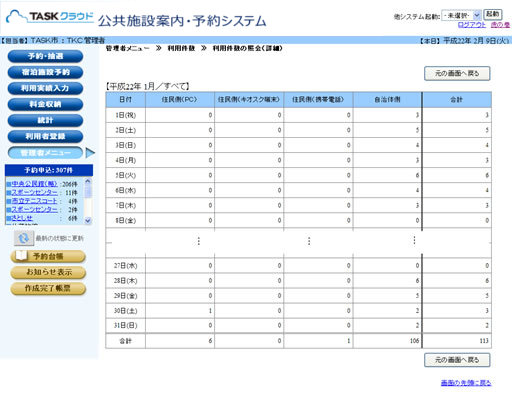Click scroll-up arrow in reservation list

[88, 181]
